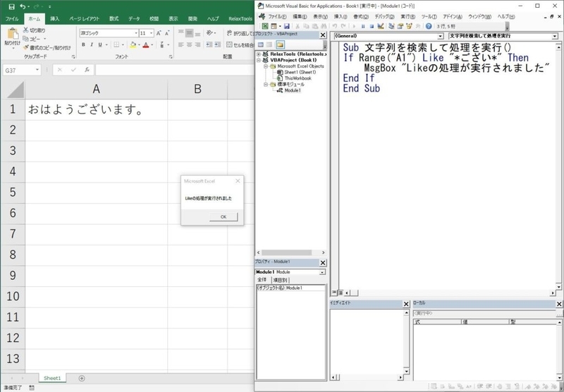Click OK in the Microsoft Excel message box
564x392 pixels.
point(223,217)
